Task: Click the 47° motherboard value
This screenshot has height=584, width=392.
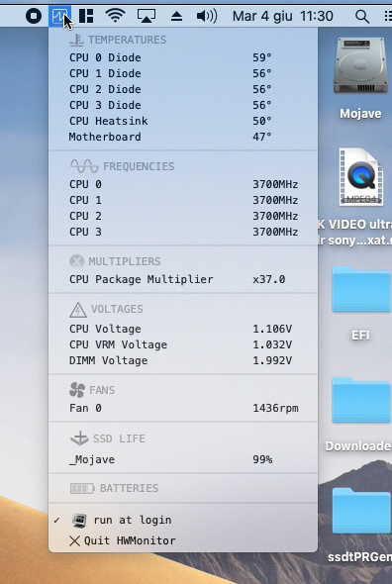Action: click(x=262, y=137)
